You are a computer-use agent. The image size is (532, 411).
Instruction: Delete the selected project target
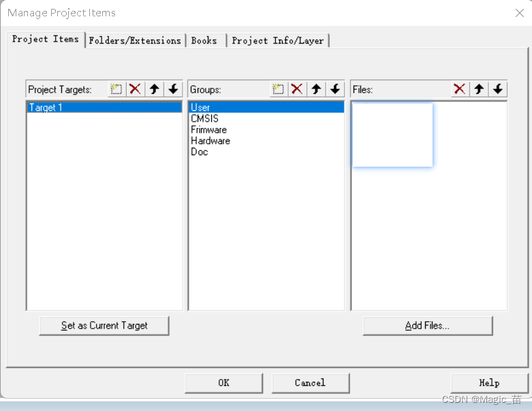[x=136, y=89]
